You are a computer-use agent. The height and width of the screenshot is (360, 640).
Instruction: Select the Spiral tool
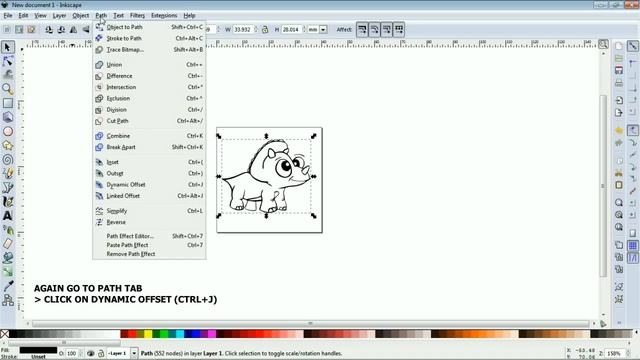tap(7, 160)
